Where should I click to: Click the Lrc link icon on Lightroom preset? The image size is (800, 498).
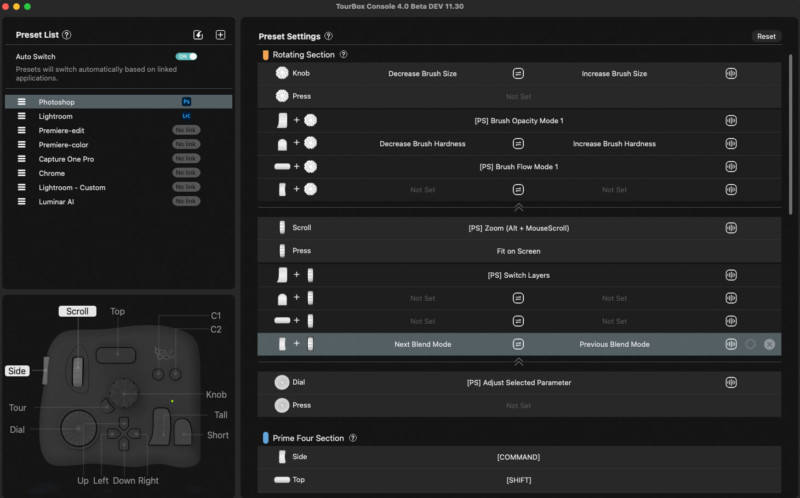pos(186,116)
